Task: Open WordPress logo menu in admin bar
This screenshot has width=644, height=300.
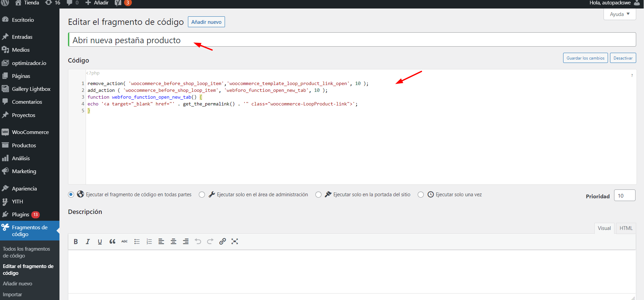Action: pos(5,3)
